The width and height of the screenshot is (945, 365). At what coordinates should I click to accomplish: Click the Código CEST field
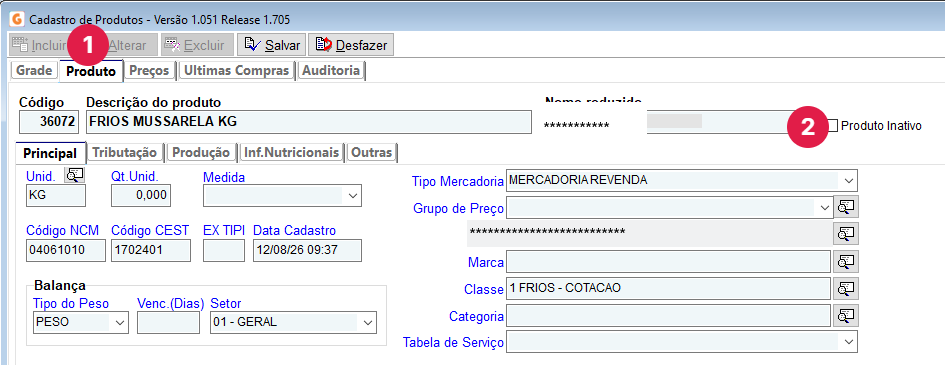point(151,251)
